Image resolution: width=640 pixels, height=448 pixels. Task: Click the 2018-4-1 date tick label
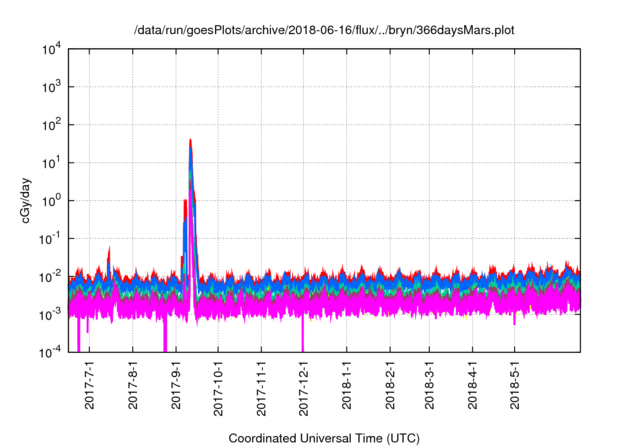coord(471,385)
